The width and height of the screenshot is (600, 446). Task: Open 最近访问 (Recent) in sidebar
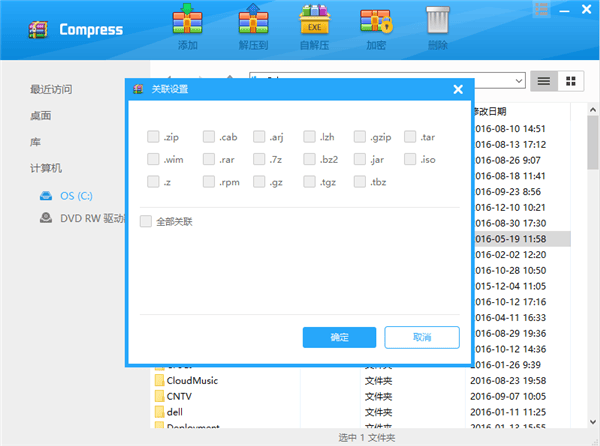tap(54, 89)
